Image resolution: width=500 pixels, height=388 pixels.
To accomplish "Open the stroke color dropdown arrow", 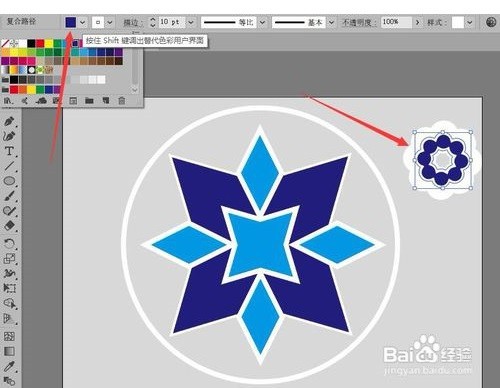I will pyautogui.click(x=110, y=22).
